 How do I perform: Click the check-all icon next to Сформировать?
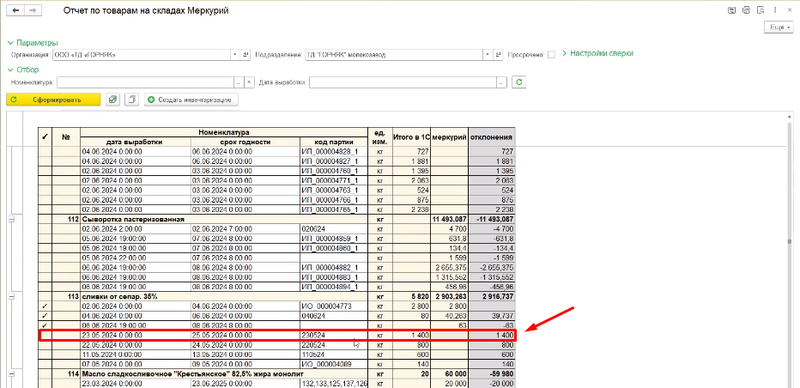coord(113,100)
